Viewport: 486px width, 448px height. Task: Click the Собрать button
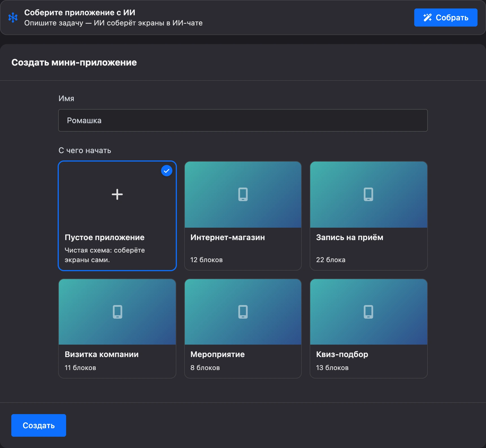coord(446,18)
